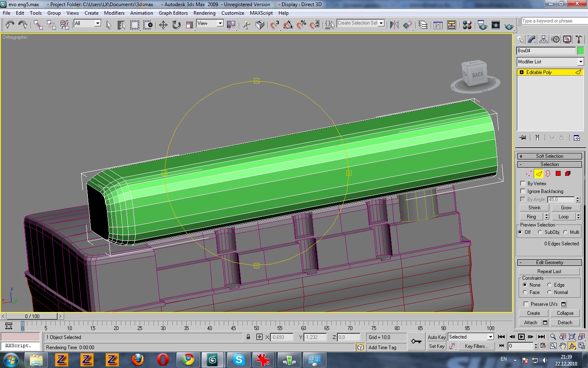Open Firefox from the taskbar
This screenshot has width=588, height=368.
tap(138, 360)
